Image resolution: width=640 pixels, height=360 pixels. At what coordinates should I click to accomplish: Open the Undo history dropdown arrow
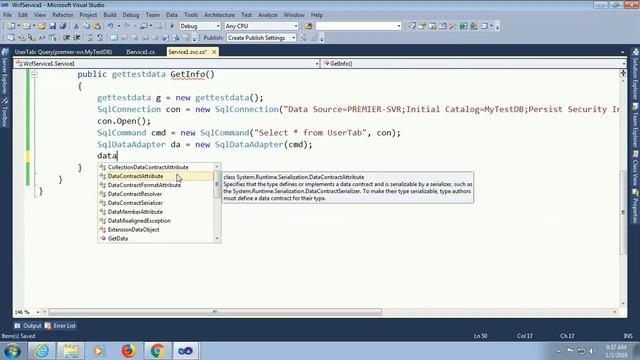[x=119, y=26]
